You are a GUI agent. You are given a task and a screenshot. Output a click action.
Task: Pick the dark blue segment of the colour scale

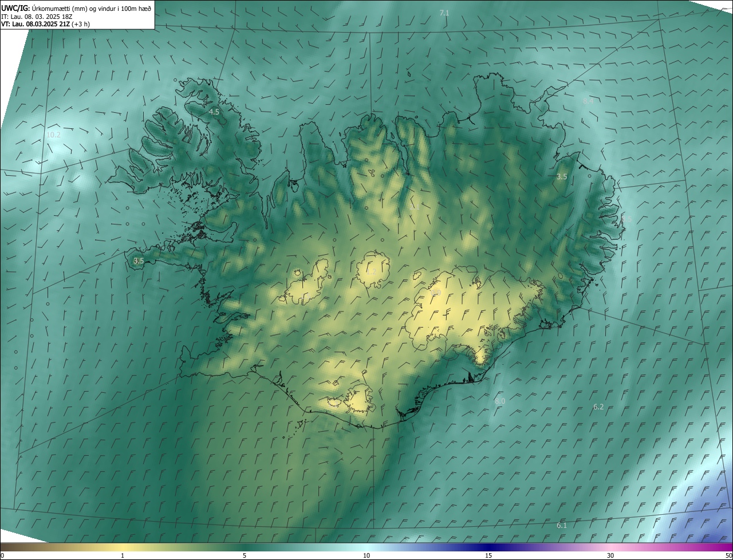[488, 547]
